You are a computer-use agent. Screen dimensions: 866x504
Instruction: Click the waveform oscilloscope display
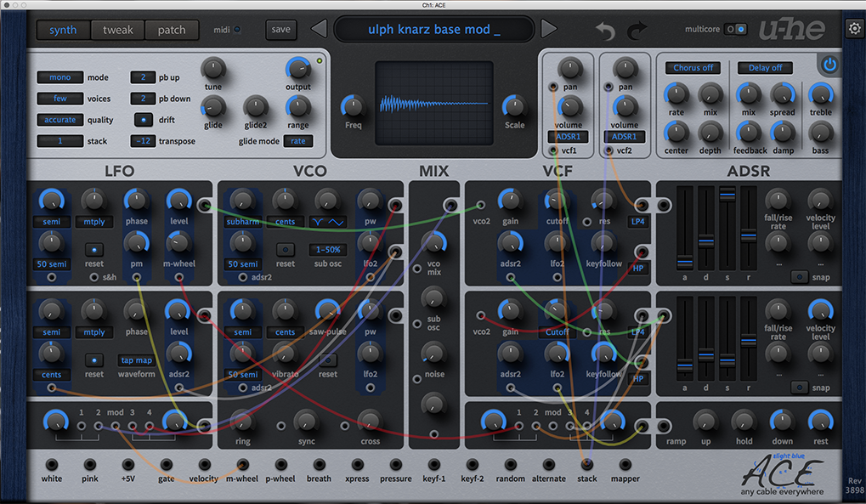[433, 104]
